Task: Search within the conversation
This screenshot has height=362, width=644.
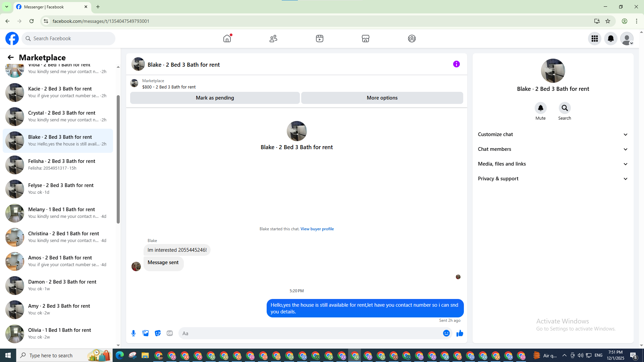Action: click(x=565, y=108)
